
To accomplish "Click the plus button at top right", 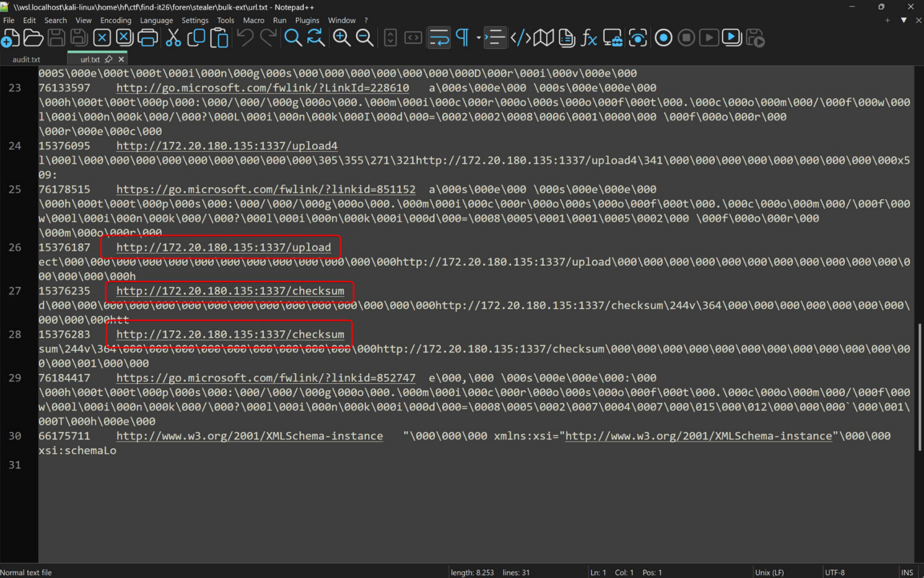I will (887, 20).
